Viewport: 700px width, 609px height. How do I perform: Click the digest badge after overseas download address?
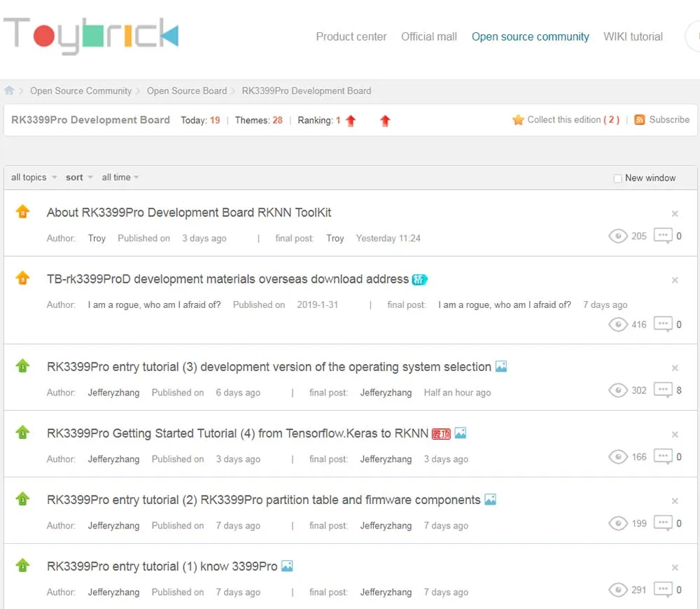(419, 279)
